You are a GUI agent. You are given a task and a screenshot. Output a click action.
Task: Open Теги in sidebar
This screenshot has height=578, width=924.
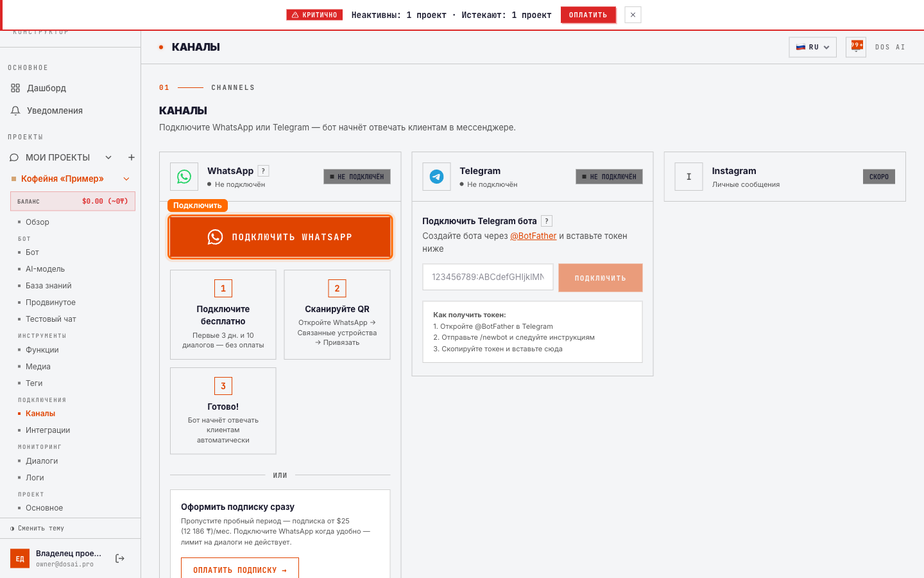(34, 383)
